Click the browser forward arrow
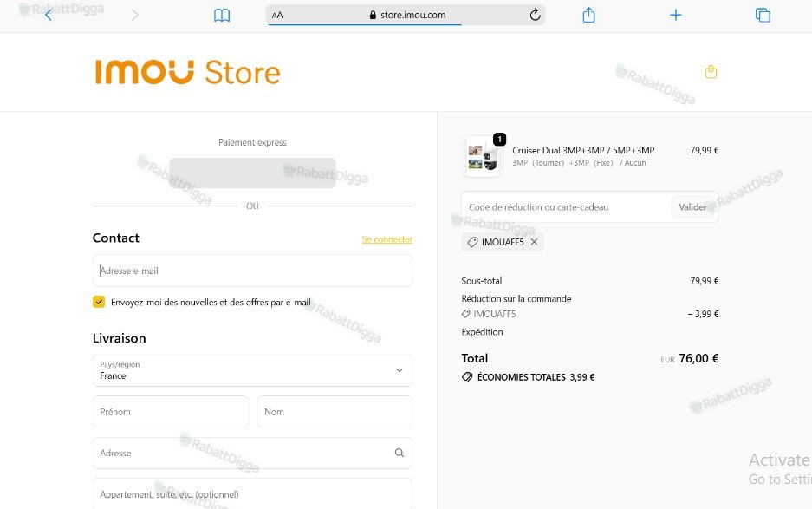 click(135, 15)
